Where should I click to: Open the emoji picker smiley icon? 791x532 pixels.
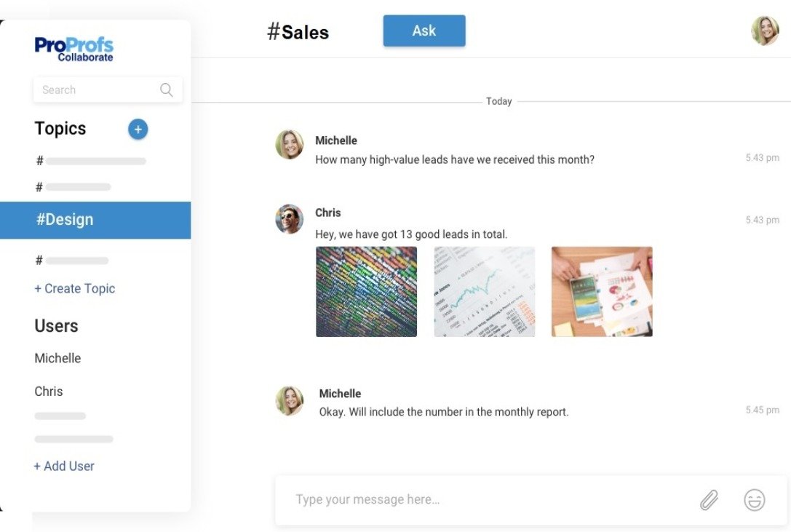pos(754,500)
